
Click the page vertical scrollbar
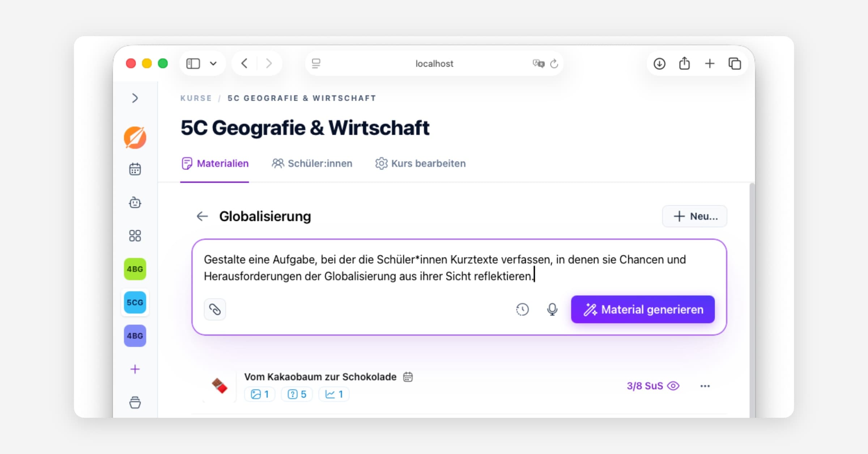tap(752, 300)
